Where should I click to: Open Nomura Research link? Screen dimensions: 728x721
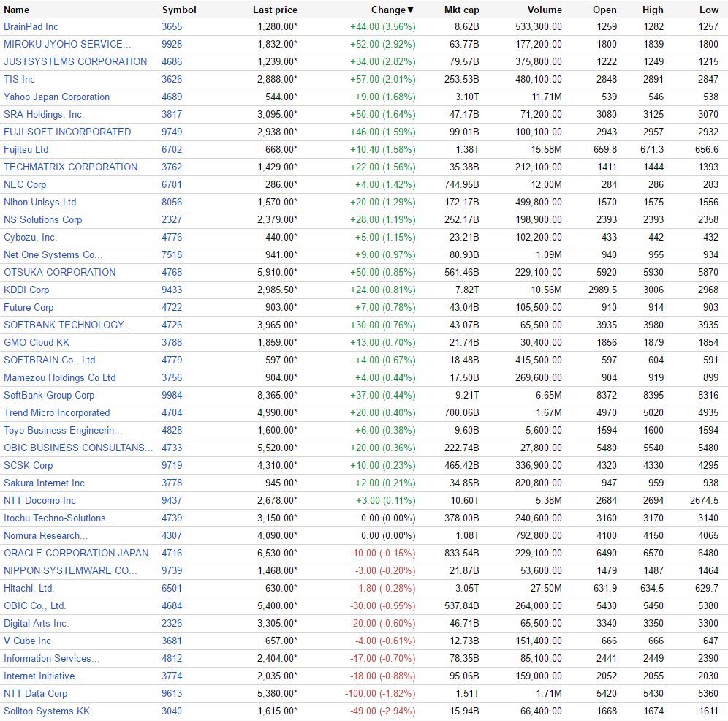tap(45, 536)
